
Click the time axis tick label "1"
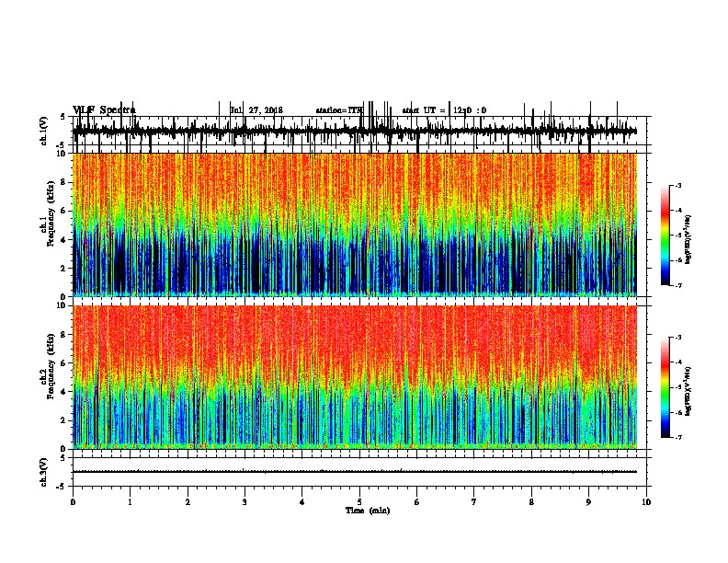coord(130,501)
